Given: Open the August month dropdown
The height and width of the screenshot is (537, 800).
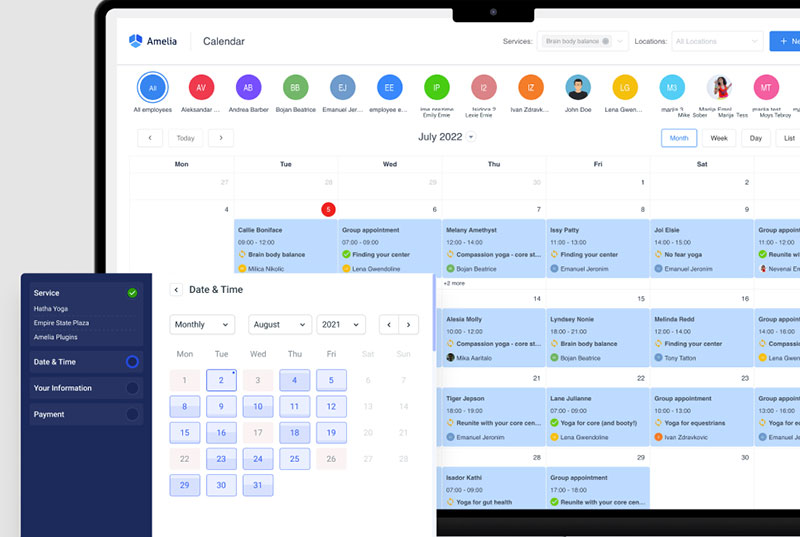Looking at the screenshot, I should (x=280, y=324).
